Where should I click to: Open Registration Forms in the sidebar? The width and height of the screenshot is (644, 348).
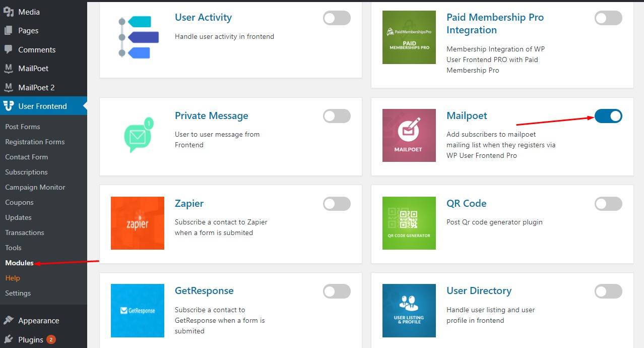tap(35, 142)
